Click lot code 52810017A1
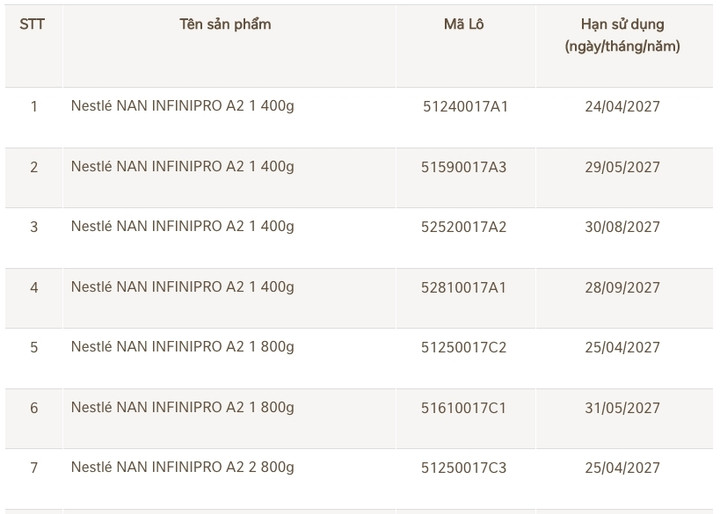Image resolution: width=720 pixels, height=514 pixels. click(x=464, y=287)
